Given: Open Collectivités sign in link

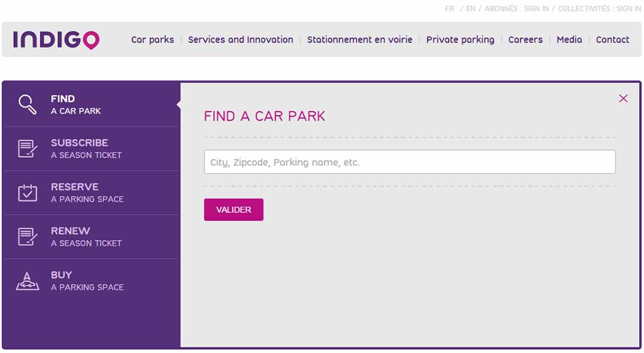Looking at the screenshot, I should point(599,9).
